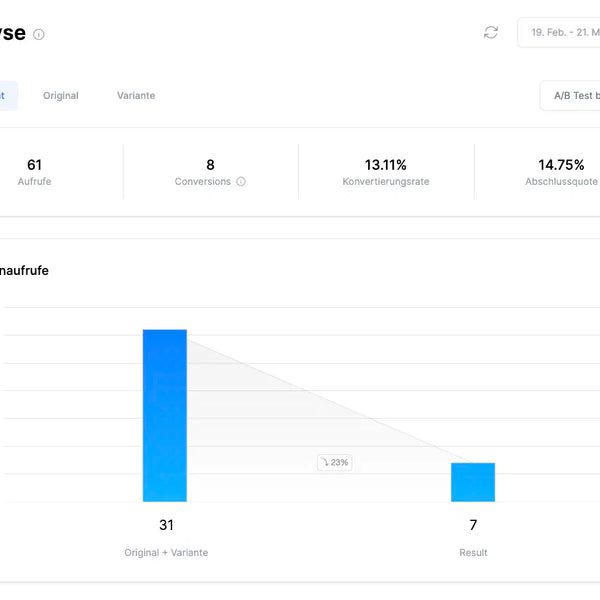
Task: Click the info icon next to Conversions
Action: 241,182
